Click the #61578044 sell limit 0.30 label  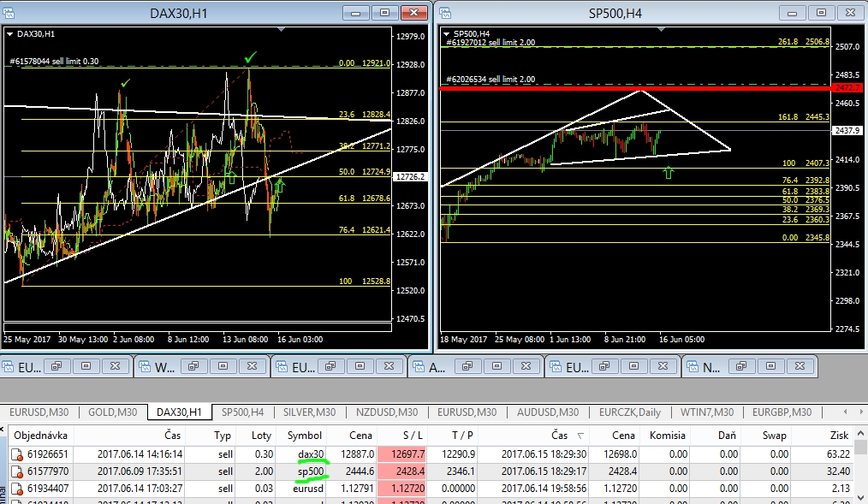pyautogui.click(x=54, y=62)
